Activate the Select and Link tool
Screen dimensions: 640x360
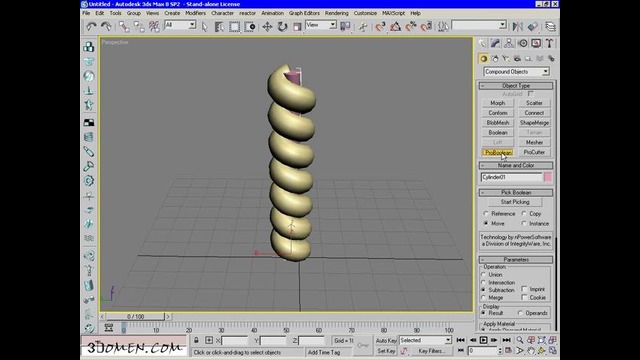(124, 27)
